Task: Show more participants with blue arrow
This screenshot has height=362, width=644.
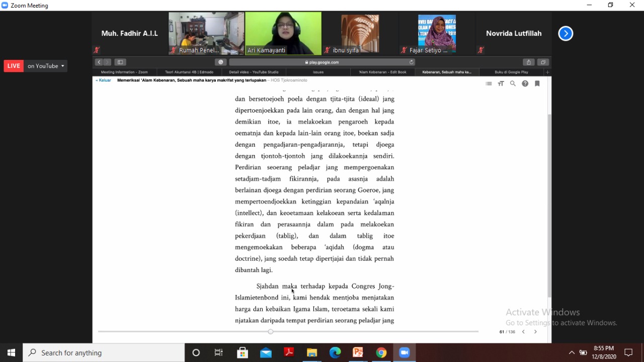Action: click(566, 34)
